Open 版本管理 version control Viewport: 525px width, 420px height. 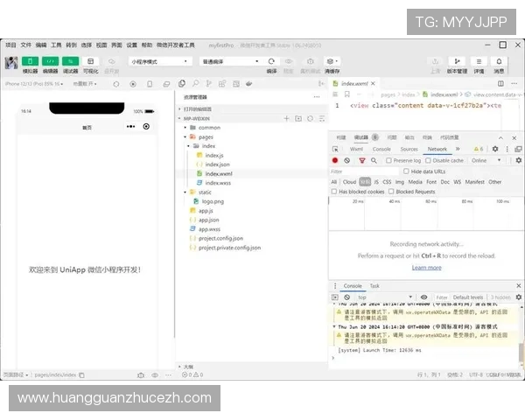(x=457, y=61)
